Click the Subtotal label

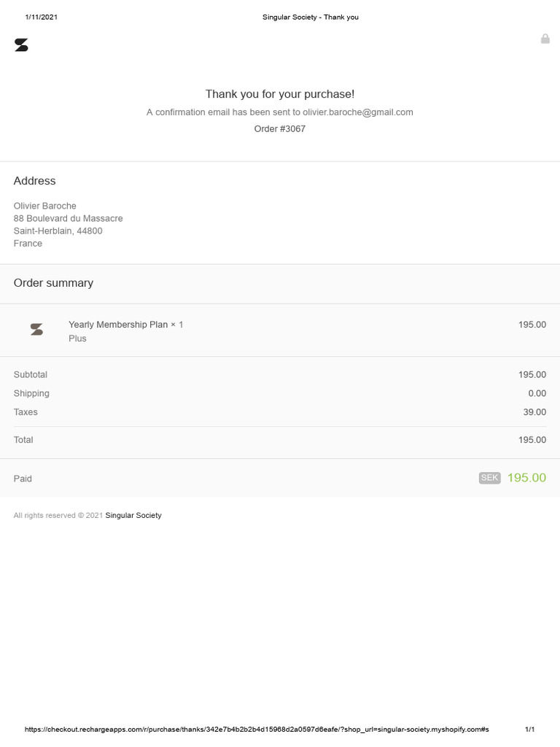coord(31,375)
